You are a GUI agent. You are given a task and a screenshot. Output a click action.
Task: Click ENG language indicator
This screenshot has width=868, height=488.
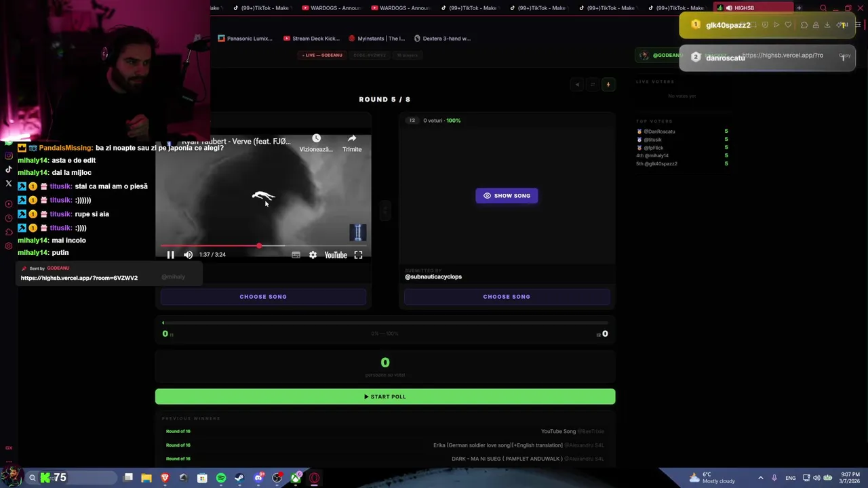pyautogui.click(x=791, y=478)
